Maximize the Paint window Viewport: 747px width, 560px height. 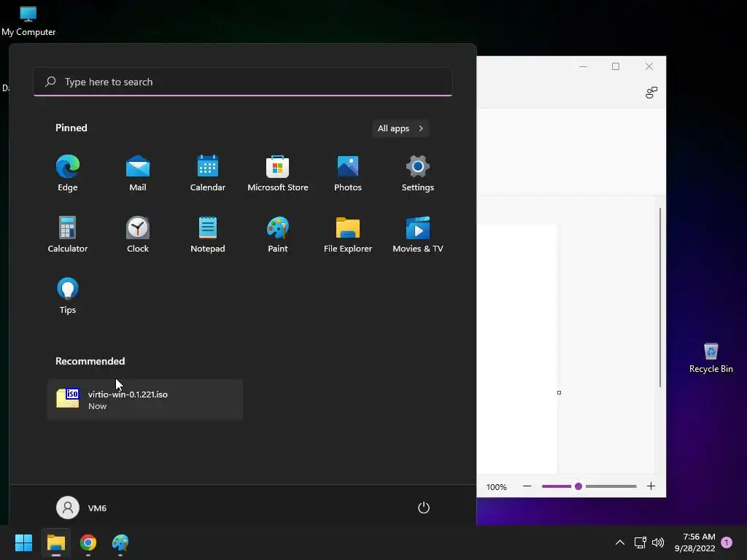tap(616, 66)
